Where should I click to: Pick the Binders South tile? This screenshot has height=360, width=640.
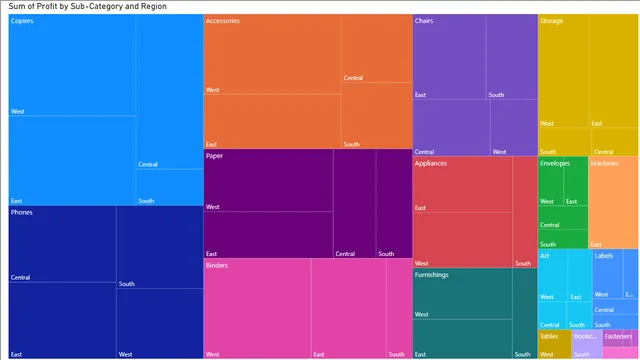point(400,309)
